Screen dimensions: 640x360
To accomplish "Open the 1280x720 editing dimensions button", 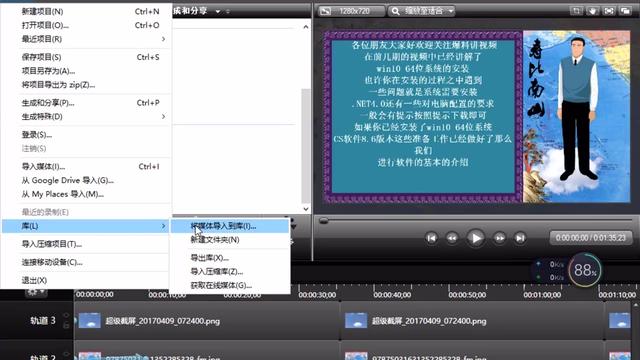I will click(351, 11).
